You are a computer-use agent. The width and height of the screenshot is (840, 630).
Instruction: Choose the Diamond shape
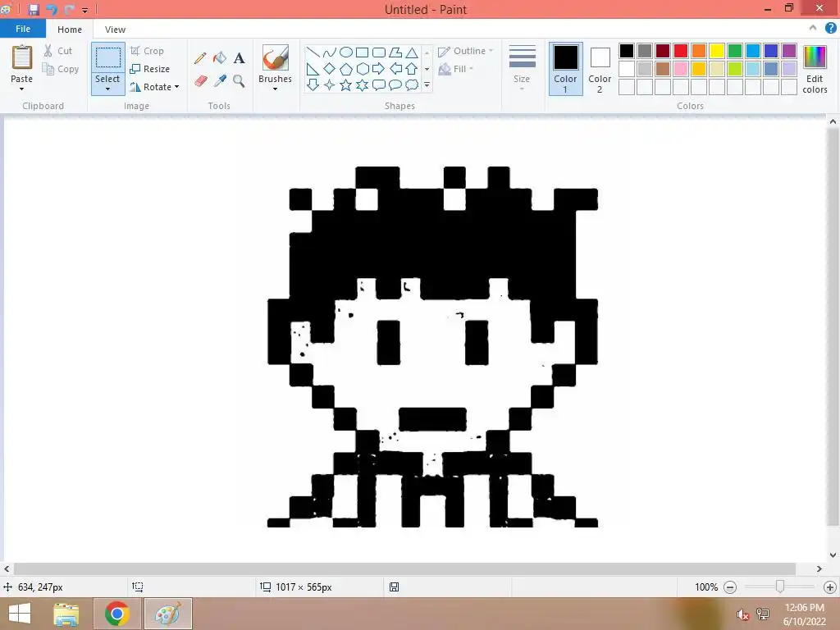click(330, 69)
